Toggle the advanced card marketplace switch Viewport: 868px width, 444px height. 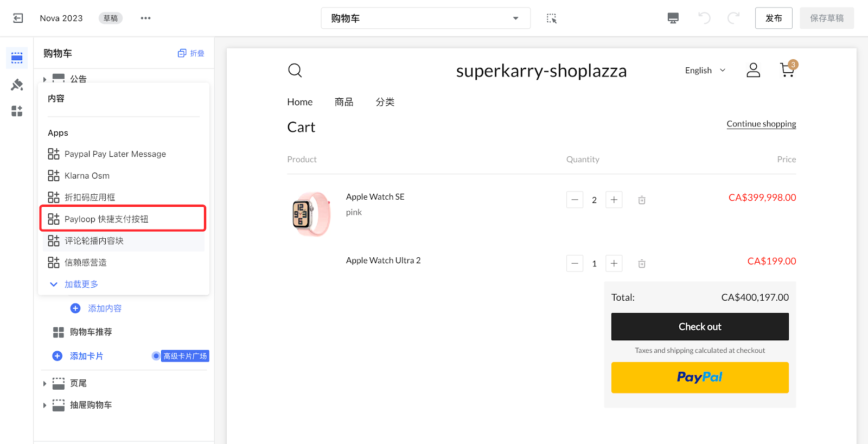156,356
